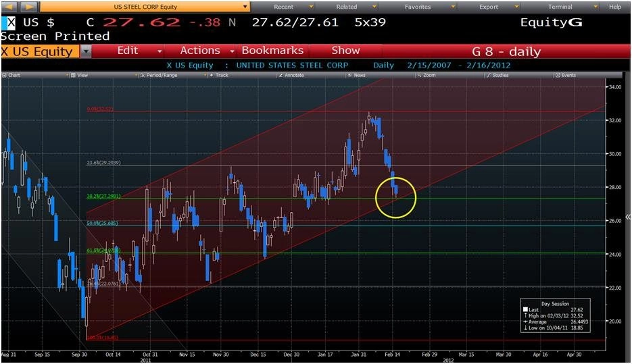Screen dimensions: 632x364
Task: Open the Period/Range toolbar option
Action: point(159,75)
